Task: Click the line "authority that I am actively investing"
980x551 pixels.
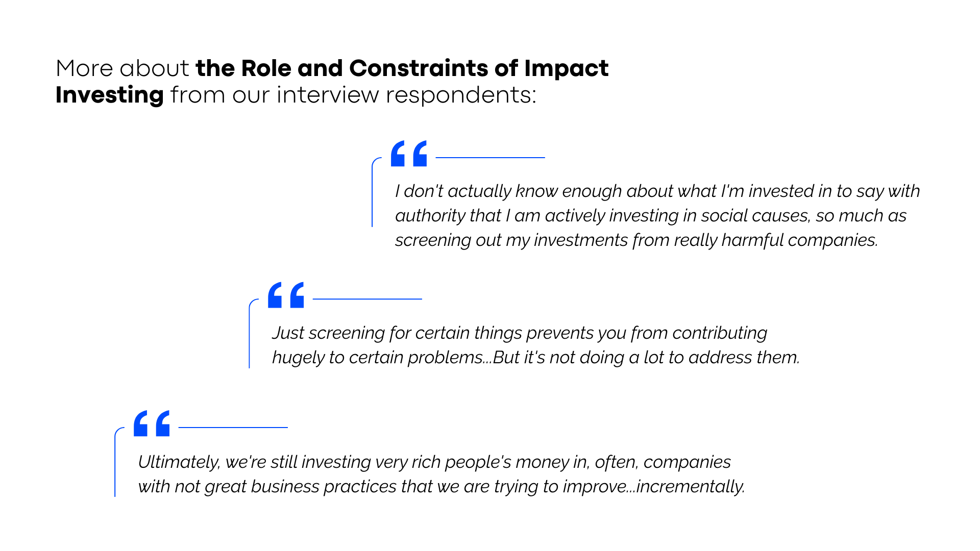Action: [x=651, y=215]
